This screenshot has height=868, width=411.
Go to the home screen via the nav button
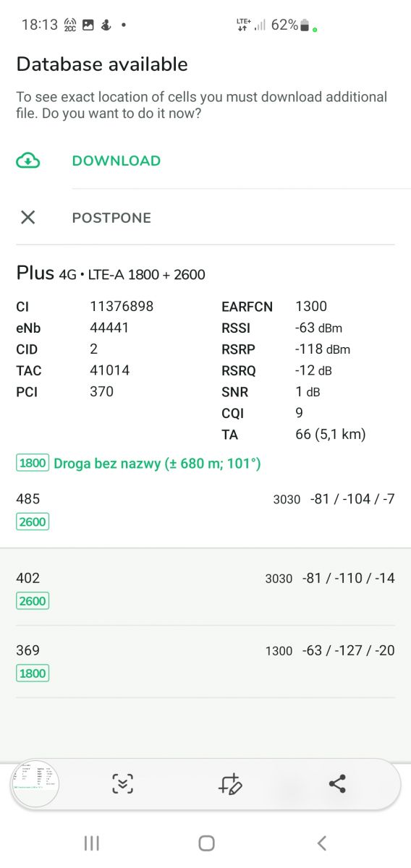tap(206, 843)
